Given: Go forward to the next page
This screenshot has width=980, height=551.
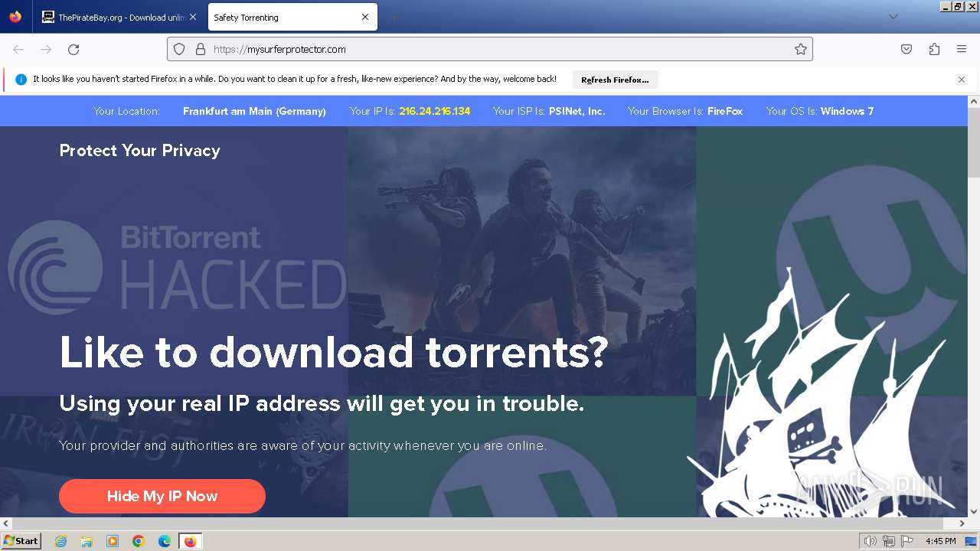Looking at the screenshot, I should (x=46, y=49).
